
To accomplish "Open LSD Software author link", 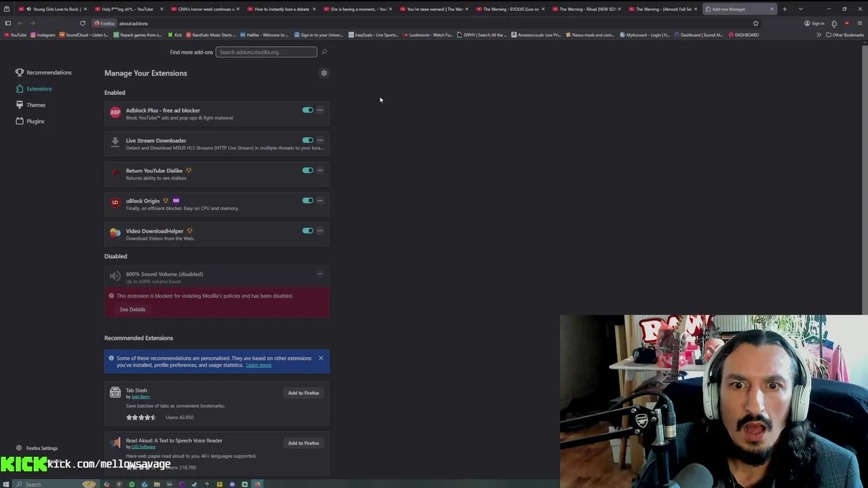I will (143, 447).
